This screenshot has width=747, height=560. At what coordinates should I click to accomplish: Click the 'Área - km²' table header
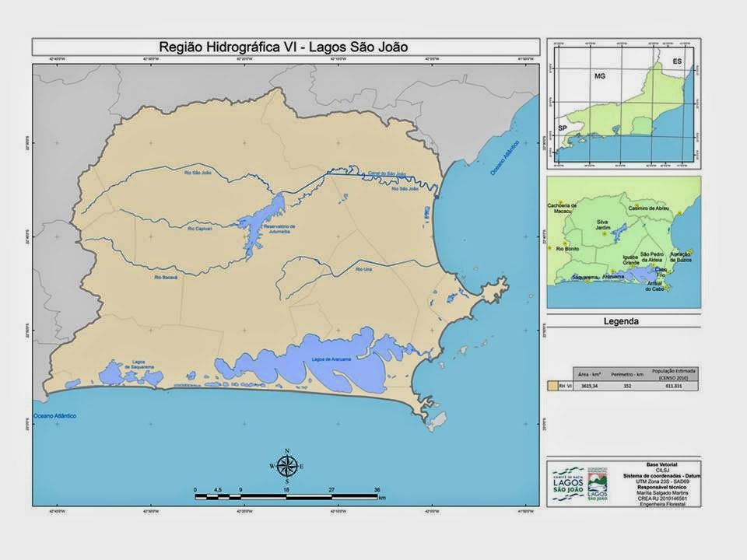pyautogui.click(x=589, y=374)
